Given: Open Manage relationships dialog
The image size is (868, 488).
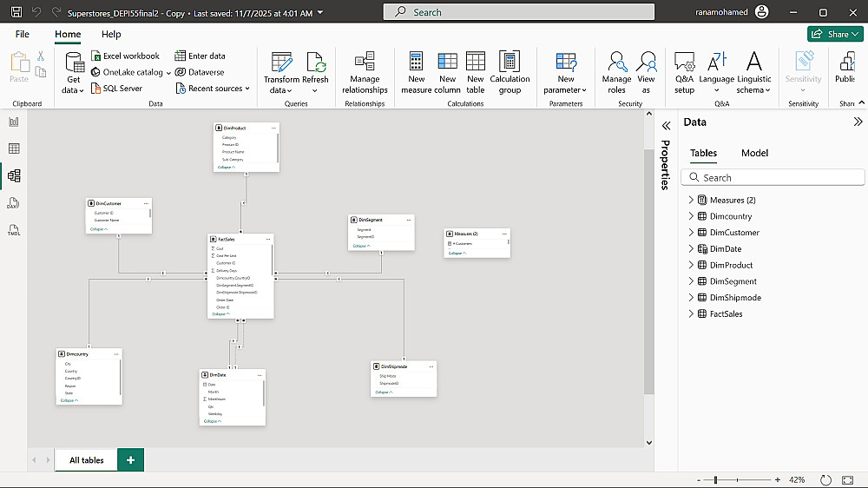Looking at the screenshot, I should [x=365, y=73].
